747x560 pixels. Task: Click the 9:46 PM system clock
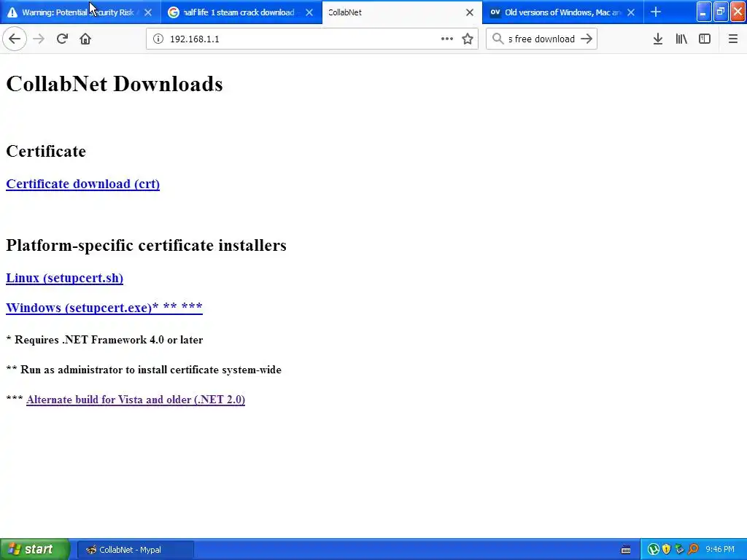pyautogui.click(x=720, y=550)
